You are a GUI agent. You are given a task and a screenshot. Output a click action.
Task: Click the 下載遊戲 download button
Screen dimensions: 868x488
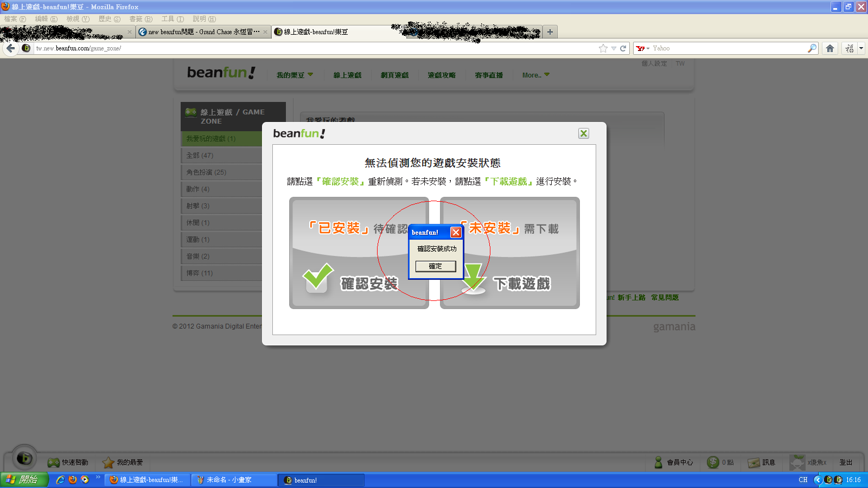point(509,253)
